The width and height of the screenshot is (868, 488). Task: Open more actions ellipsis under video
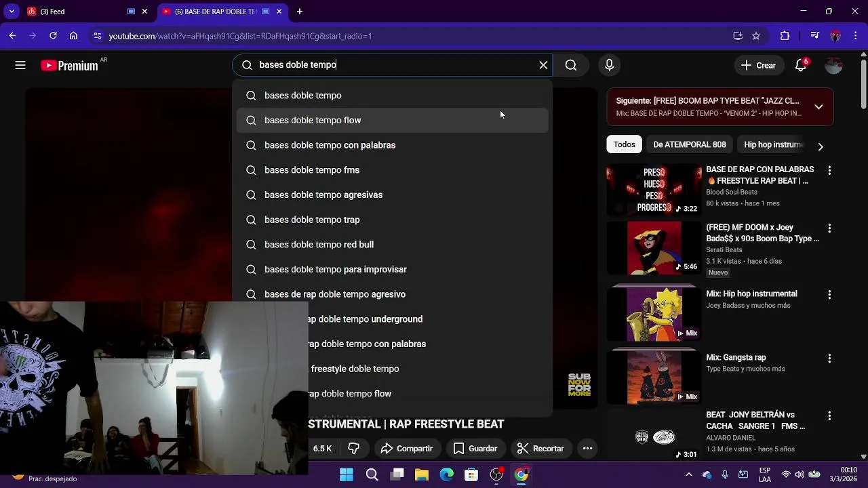(x=588, y=449)
